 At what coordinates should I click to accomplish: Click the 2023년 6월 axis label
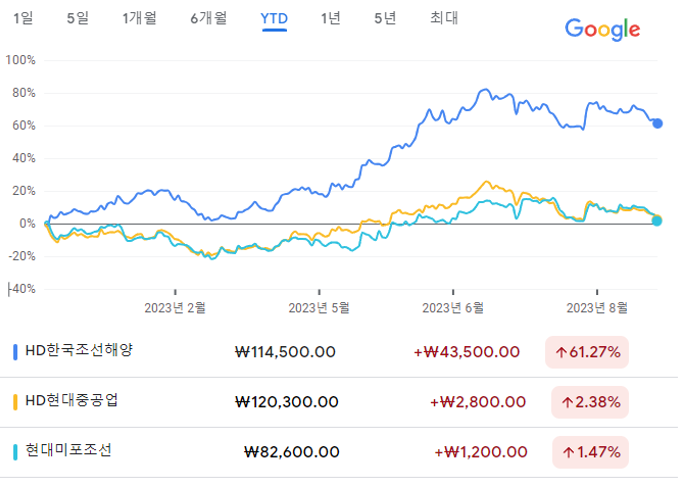pyautogui.click(x=453, y=308)
